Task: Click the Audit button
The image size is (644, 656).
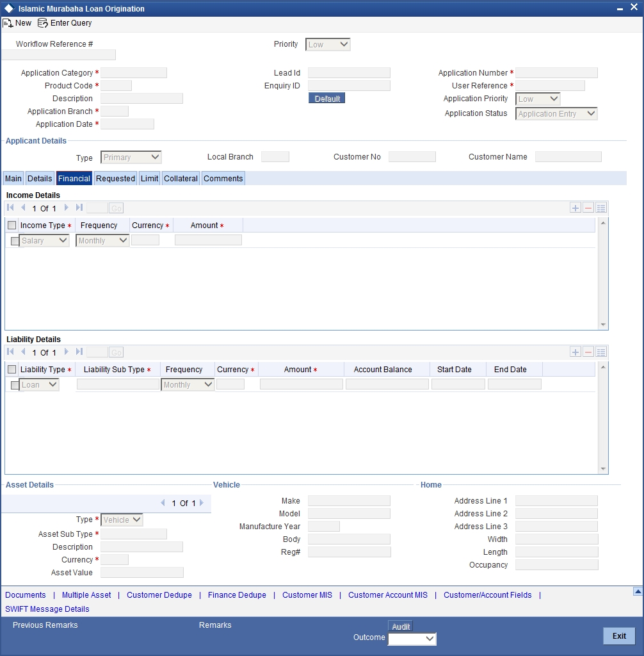Action: [x=401, y=627]
